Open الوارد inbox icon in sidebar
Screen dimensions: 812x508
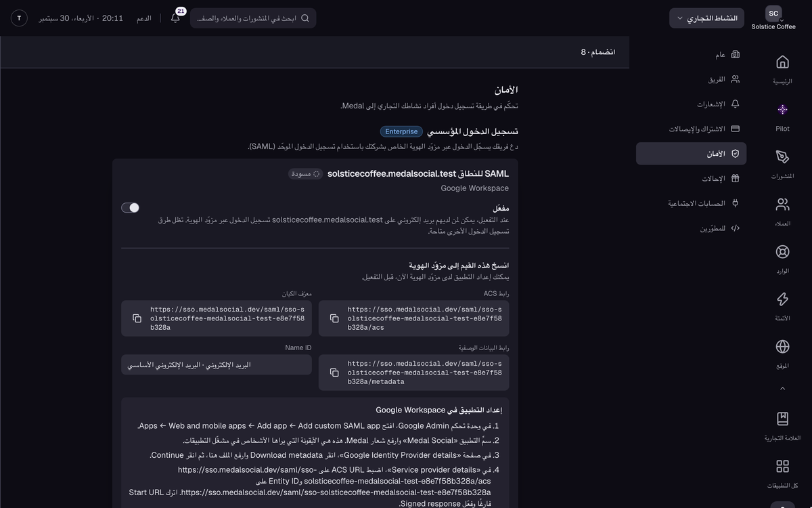tap(782, 251)
